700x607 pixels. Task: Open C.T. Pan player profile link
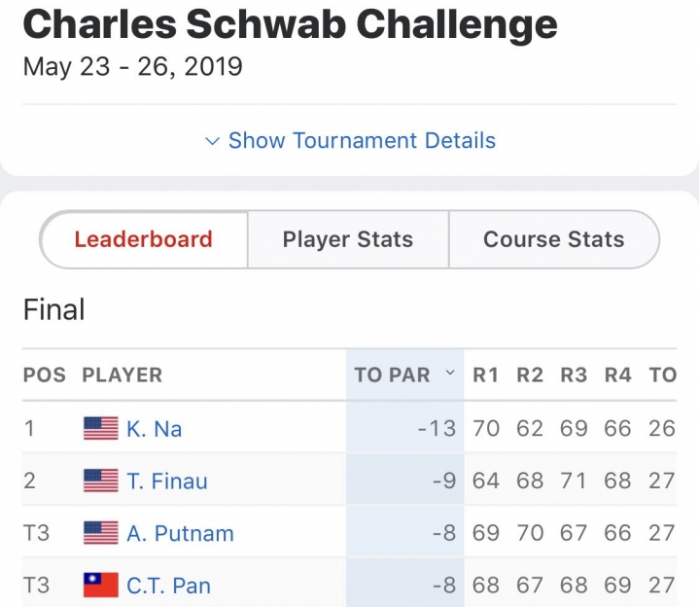[x=168, y=586]
